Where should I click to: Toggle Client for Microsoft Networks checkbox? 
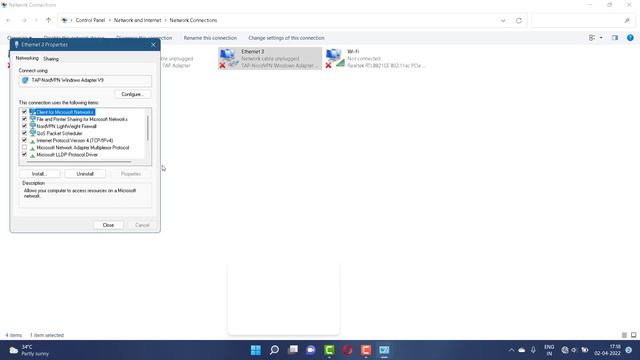[x=24, y=112]
